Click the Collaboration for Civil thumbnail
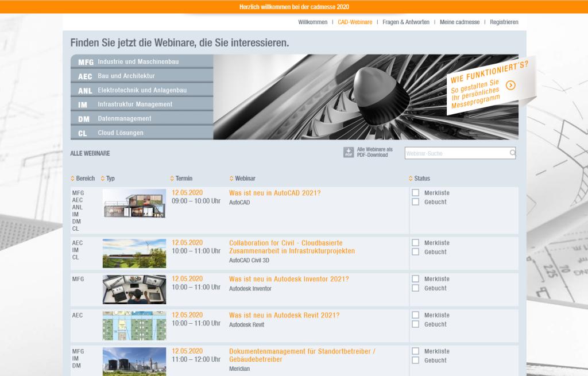This screenshot has height=376, width=588. point(134,253)
